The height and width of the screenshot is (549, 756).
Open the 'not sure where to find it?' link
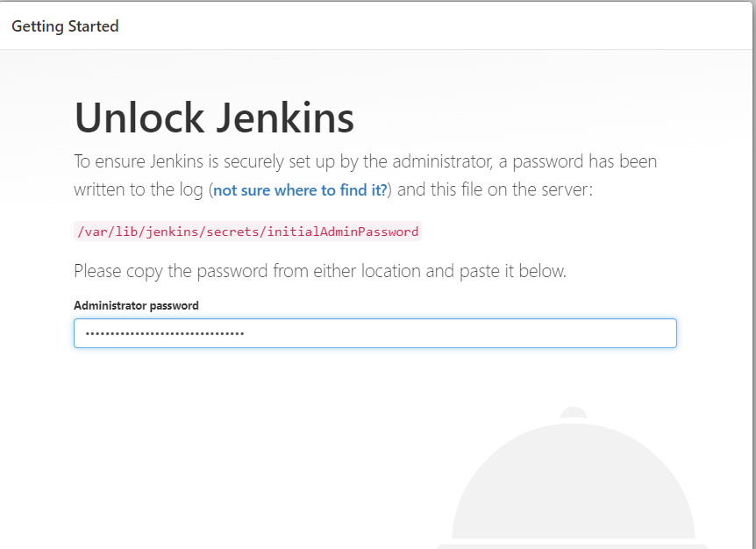click(300, 190)
